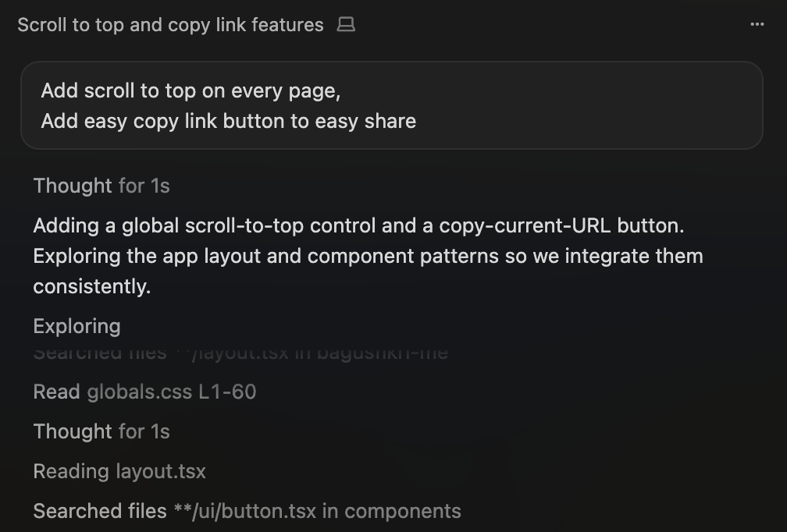787x532 pixels.
Task: Click the laptop icon beside the chat title
Action: (x=345, y=25)
